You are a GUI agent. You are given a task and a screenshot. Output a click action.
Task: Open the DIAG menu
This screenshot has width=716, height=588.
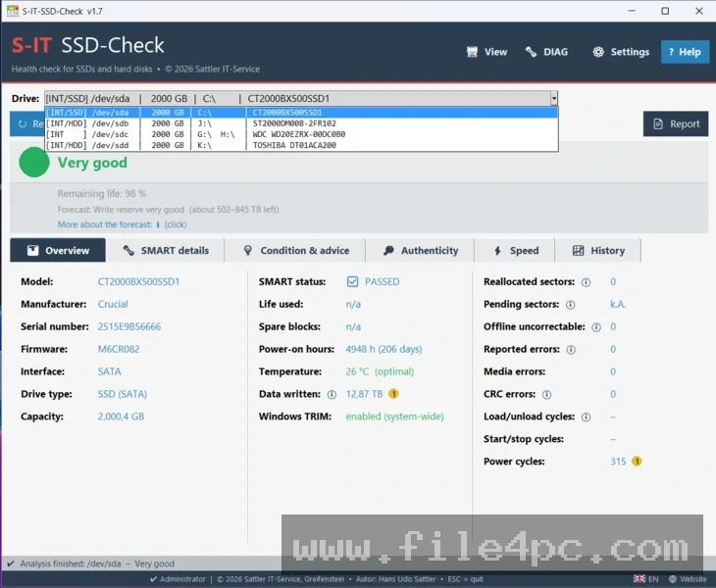(546, 52)
